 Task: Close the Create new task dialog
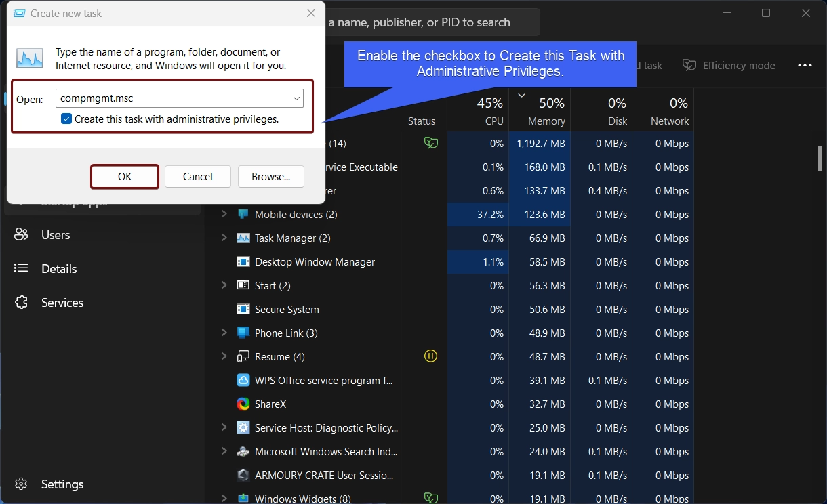(310, 13)
